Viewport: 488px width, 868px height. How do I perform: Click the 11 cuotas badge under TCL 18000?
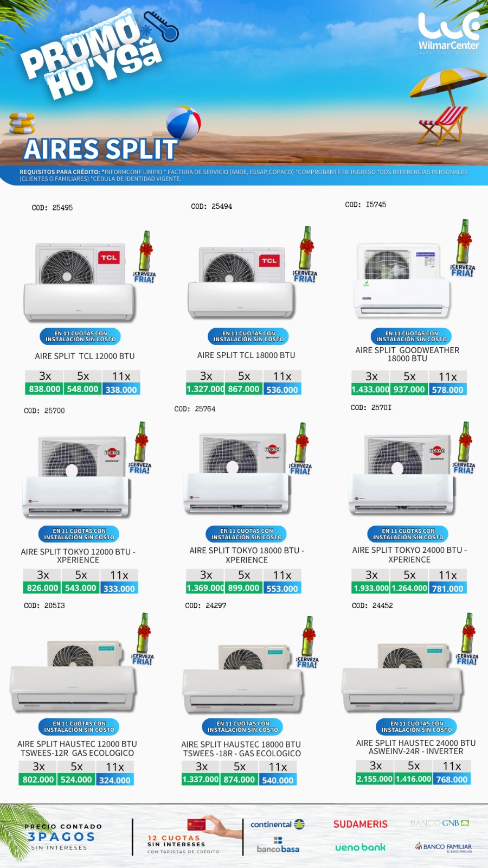248,336
